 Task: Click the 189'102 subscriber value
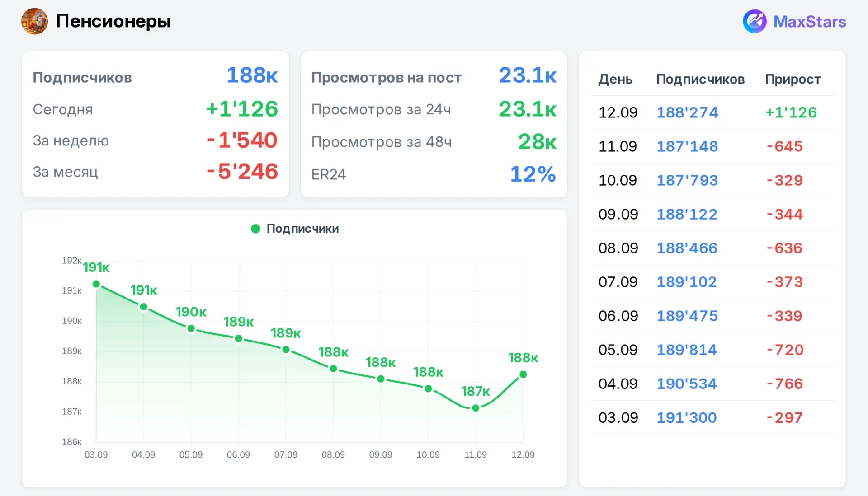tap(687, 282)
